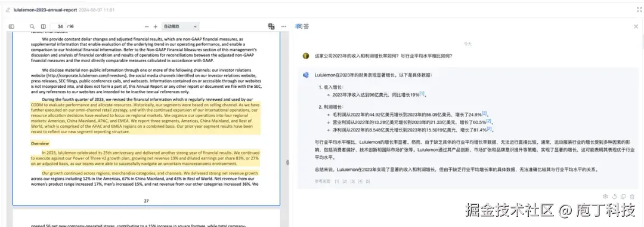Click the highlighted 'In 2023, lululemon celebrated' paragraph

[145, 158]
